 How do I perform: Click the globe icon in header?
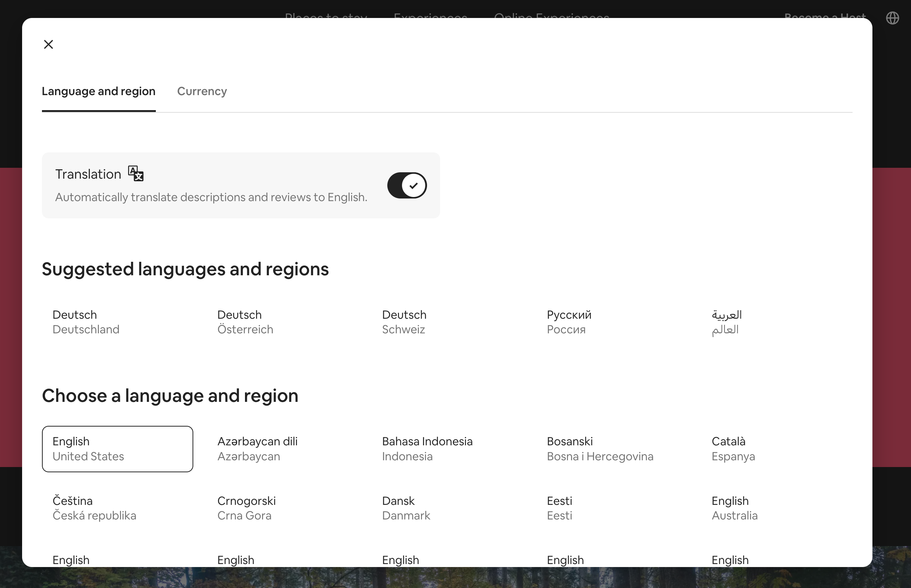[x=892, y=18]
